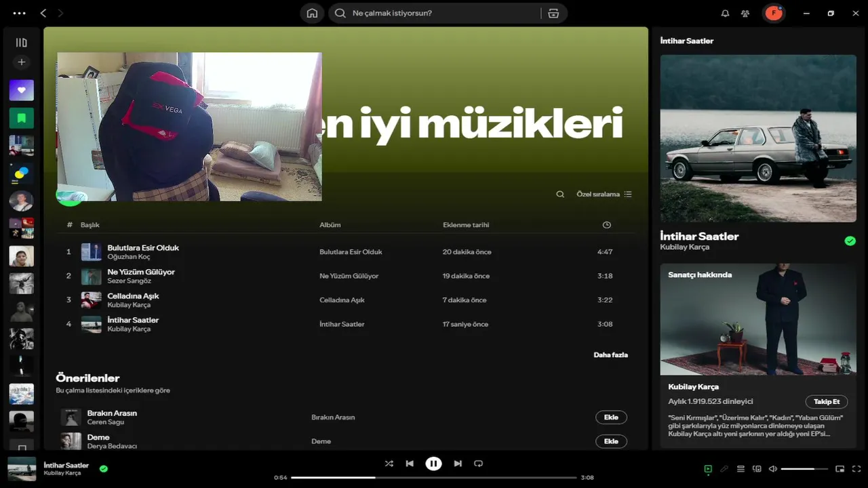
Task: Open recommended song Bırakın Arasın
Action: (112, 413)
